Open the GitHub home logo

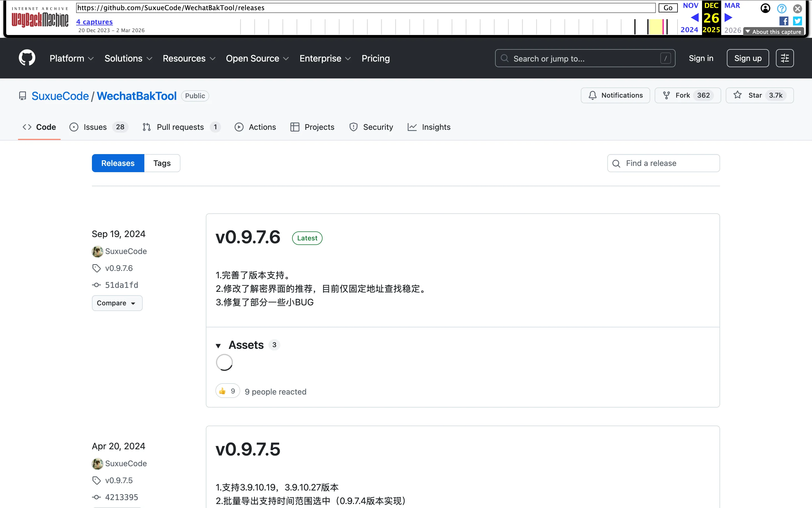pos(27,58)
